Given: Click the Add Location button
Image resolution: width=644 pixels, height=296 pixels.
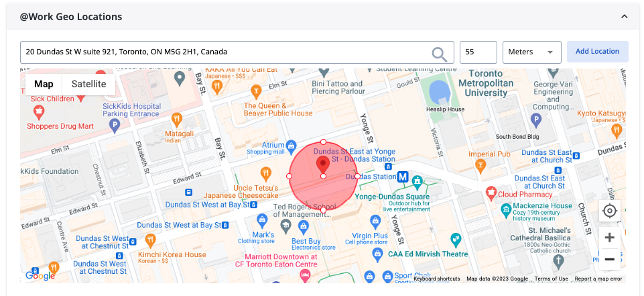Looking at the screenshot, I should tap(597, 52).
